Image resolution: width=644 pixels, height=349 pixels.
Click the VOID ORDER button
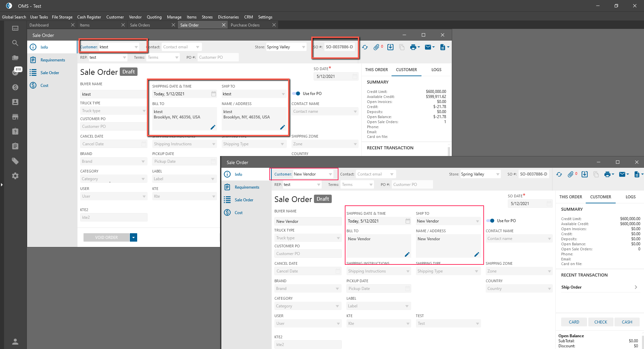[x=106, y=238]
